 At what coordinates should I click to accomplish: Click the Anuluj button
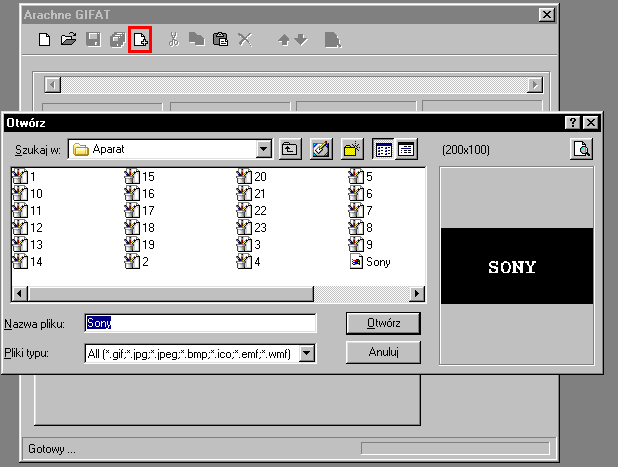click(383, 352)
